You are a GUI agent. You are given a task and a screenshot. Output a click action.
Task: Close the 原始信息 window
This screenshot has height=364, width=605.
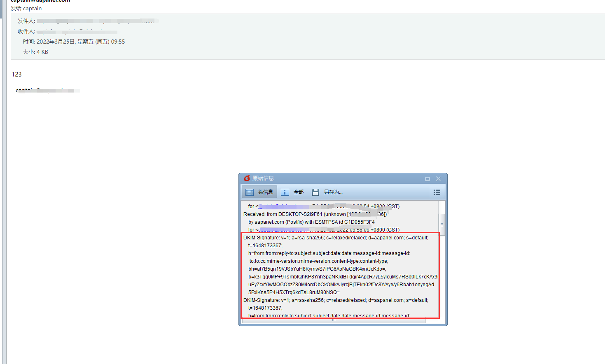[438, 179]
